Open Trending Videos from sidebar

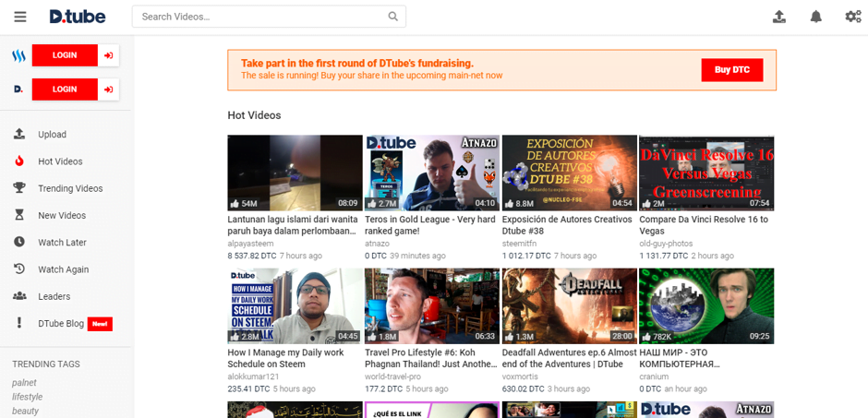click(70, 188)
